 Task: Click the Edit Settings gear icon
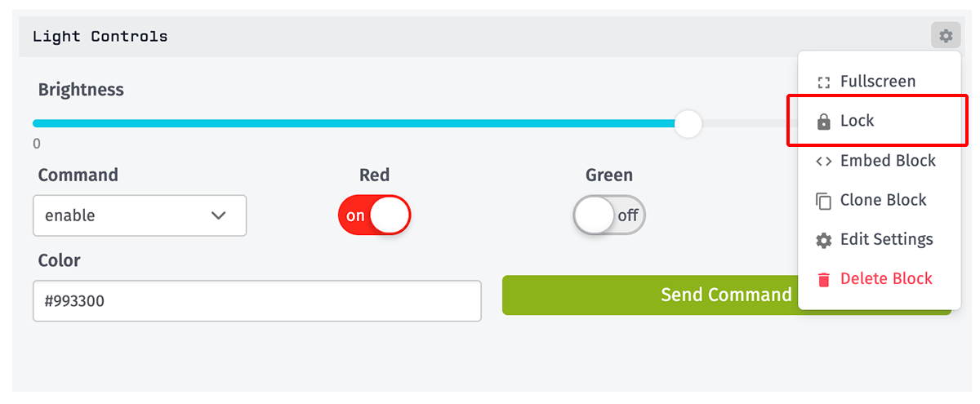pyautogui.click(x=824, y=240)
